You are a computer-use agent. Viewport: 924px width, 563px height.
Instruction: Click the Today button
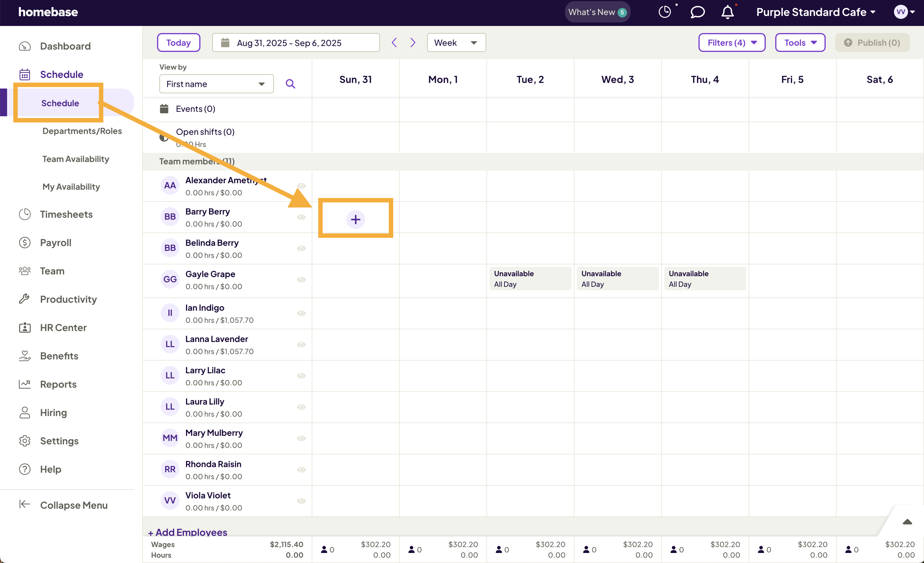click(179, 42)
